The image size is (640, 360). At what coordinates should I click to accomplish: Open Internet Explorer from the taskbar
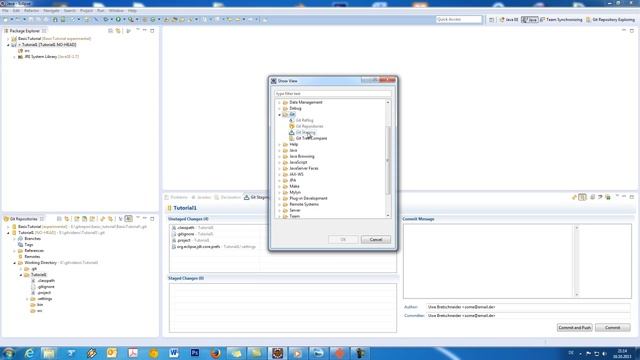tap(29, 353)
